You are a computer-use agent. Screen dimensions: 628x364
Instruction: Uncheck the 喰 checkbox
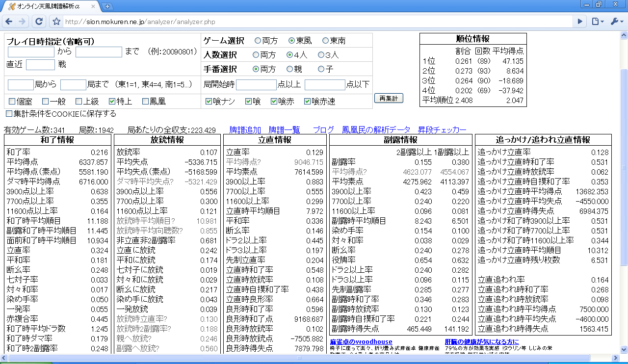tap(248, 102)
